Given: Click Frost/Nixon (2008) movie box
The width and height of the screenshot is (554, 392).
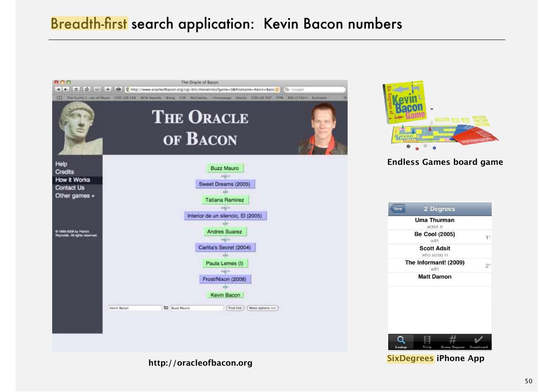Looking at the screenshot, I should tap(225, 279).
